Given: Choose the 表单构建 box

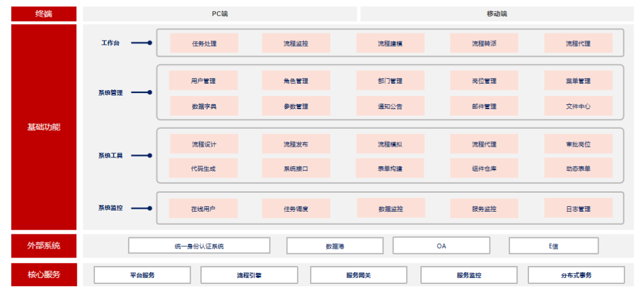Looking at the screenshot, I should pos(390,168).
